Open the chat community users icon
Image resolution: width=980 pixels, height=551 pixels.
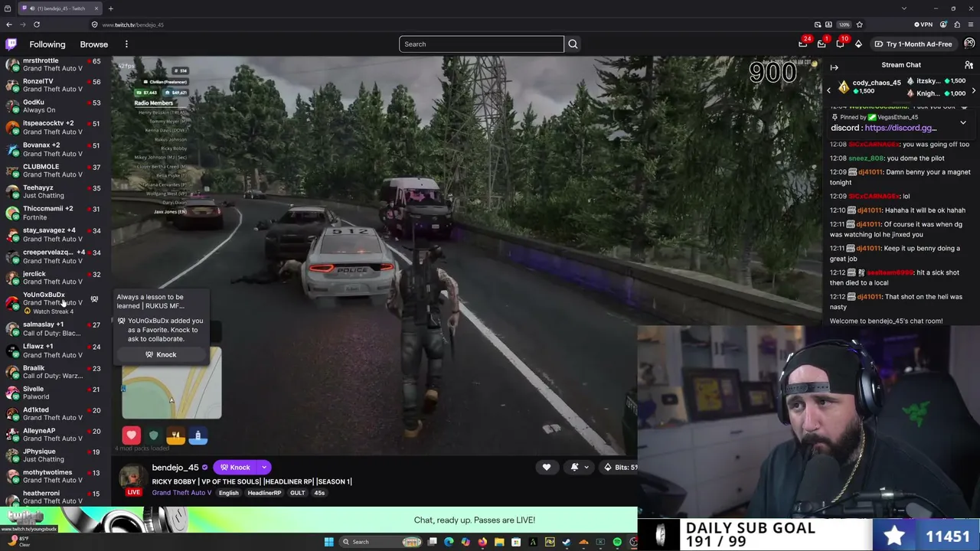(x=969, y=65)
